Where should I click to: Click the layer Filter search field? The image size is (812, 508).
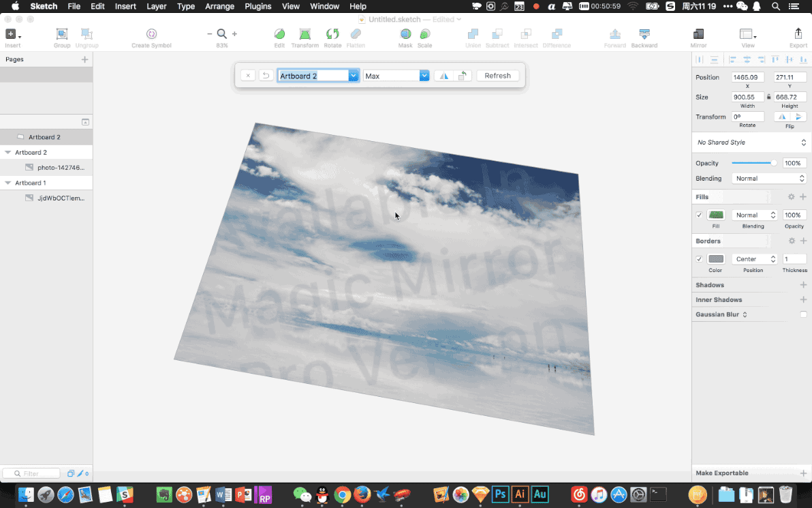coord(31,473)
